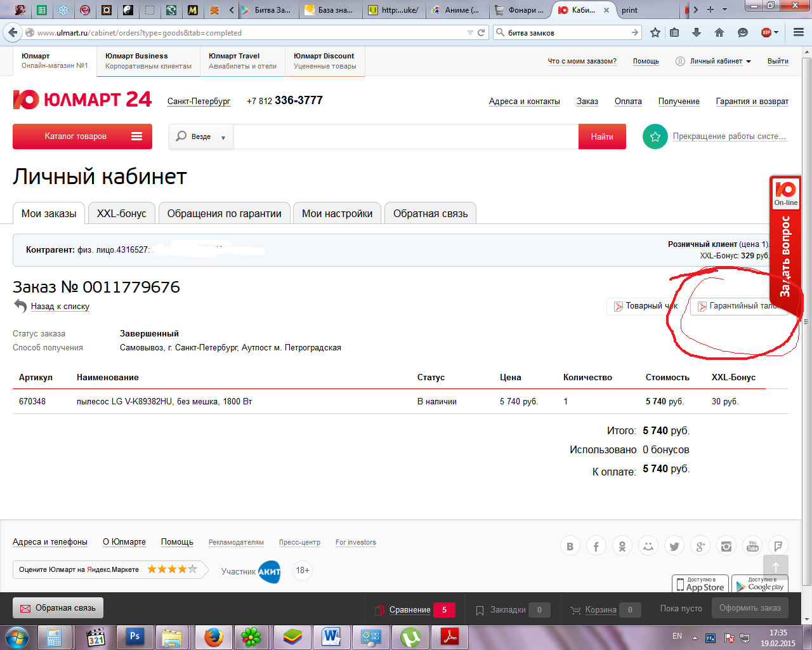Open Сравнение comparison list link
This screenshot has height=650, width=812.
410,610
